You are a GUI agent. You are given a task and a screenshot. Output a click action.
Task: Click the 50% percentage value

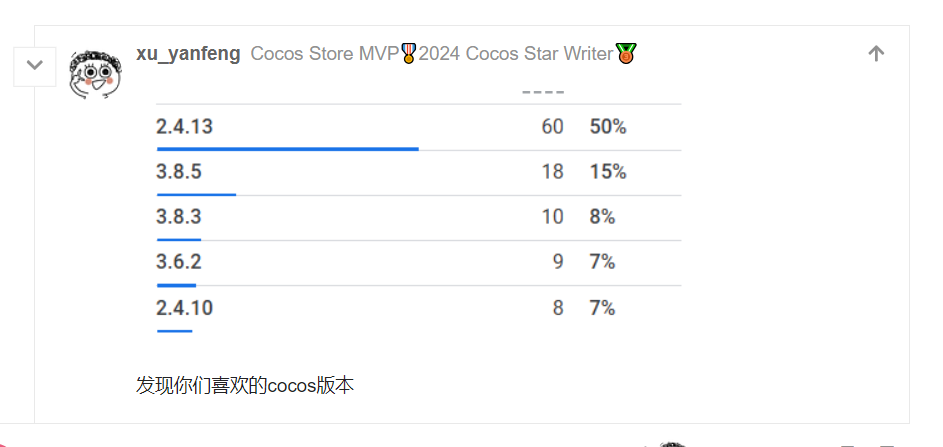click(608, 127)
